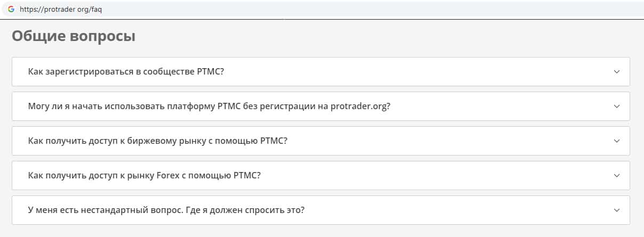
Task: Open "Как получить доступ к рынку Forex" question
Action: click(x=144, y=175)
